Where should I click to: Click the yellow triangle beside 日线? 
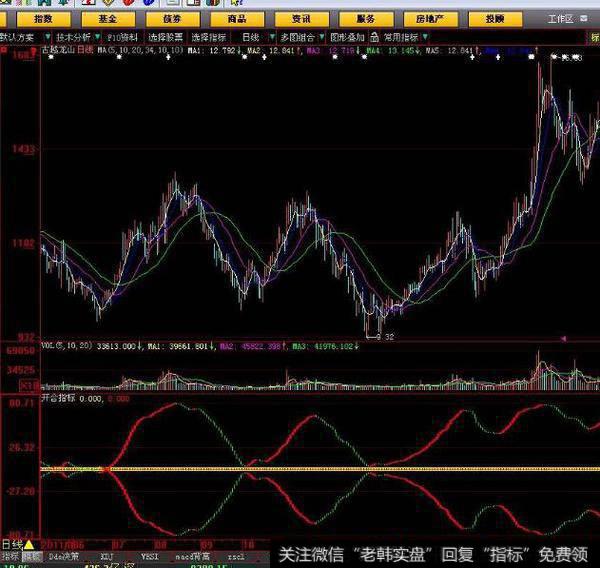(x=29, y=544)
